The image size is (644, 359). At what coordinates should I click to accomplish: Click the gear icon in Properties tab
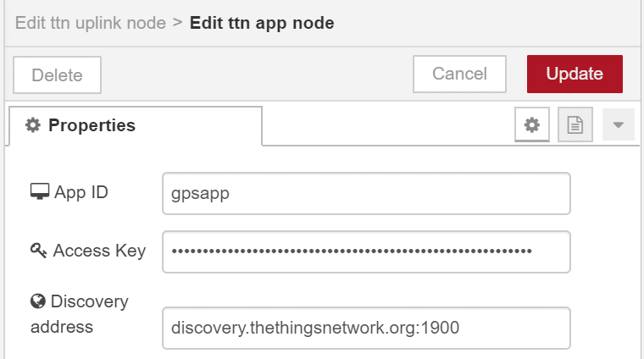pos(33,125)
